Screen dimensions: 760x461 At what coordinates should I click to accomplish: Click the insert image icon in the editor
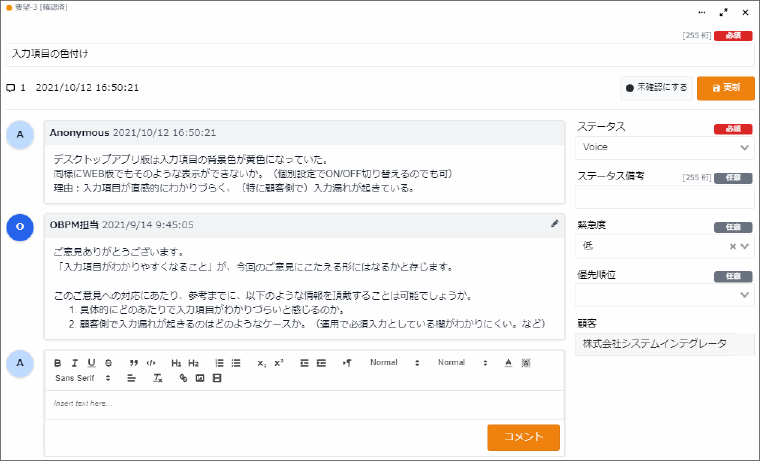[200, 379]
